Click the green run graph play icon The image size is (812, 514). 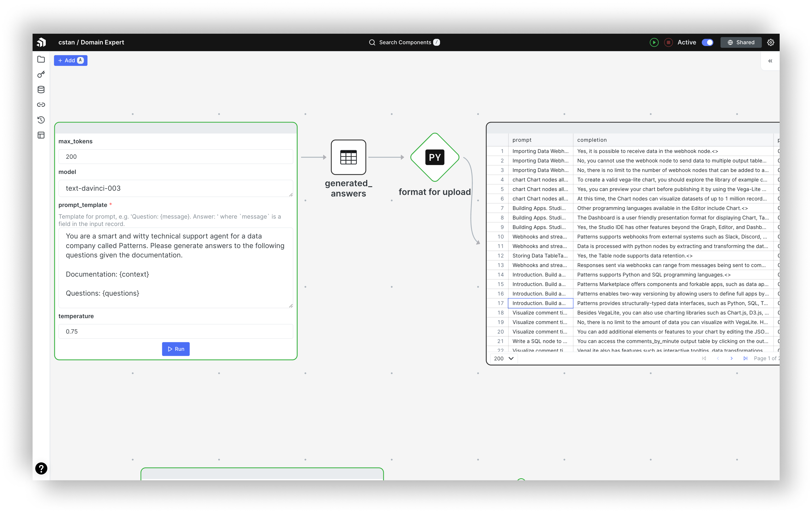[x=654, y=42]
